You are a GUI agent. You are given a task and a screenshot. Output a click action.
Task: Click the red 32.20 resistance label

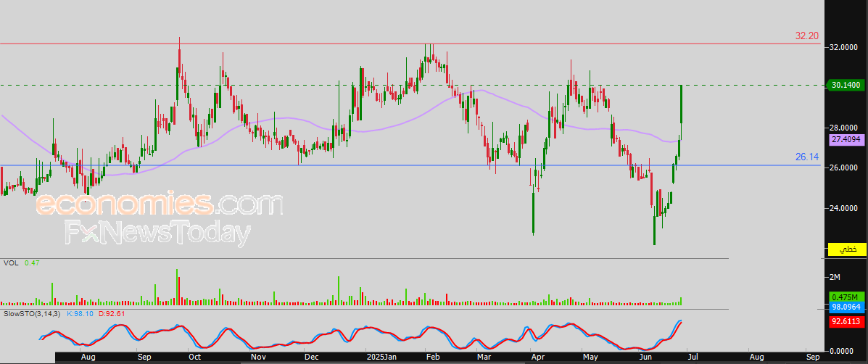(806, 36)
